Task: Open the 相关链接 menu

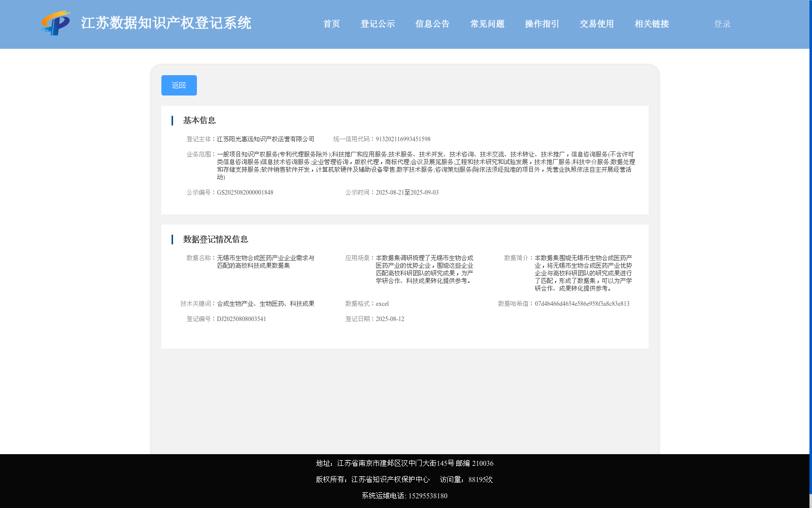Action: [652, 24]
